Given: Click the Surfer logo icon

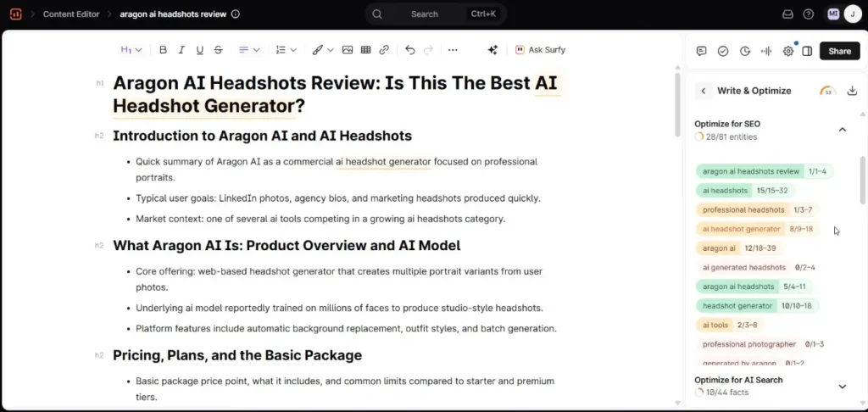Looking at the screenshot, I should pyautogui.click(x=15, y=14).
